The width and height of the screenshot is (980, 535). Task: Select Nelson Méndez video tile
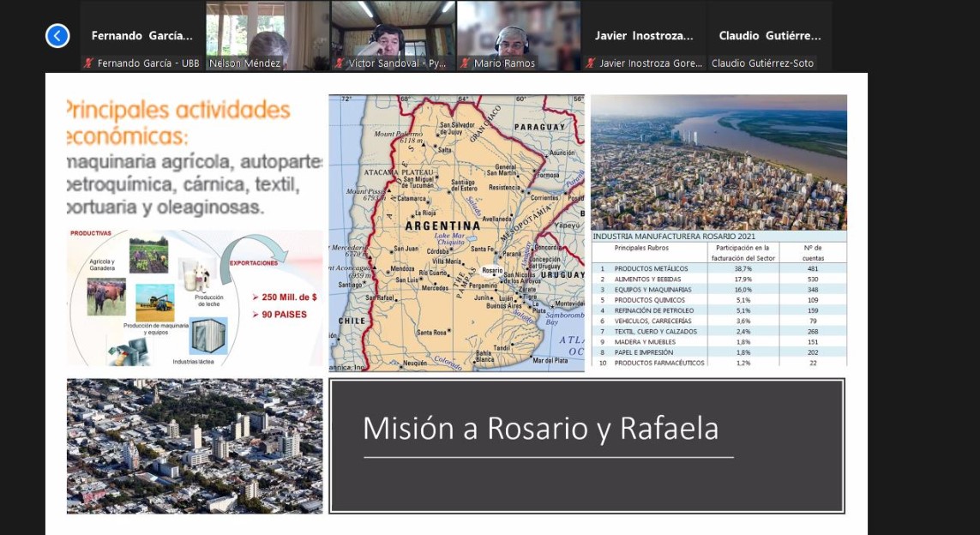point(268,36)
